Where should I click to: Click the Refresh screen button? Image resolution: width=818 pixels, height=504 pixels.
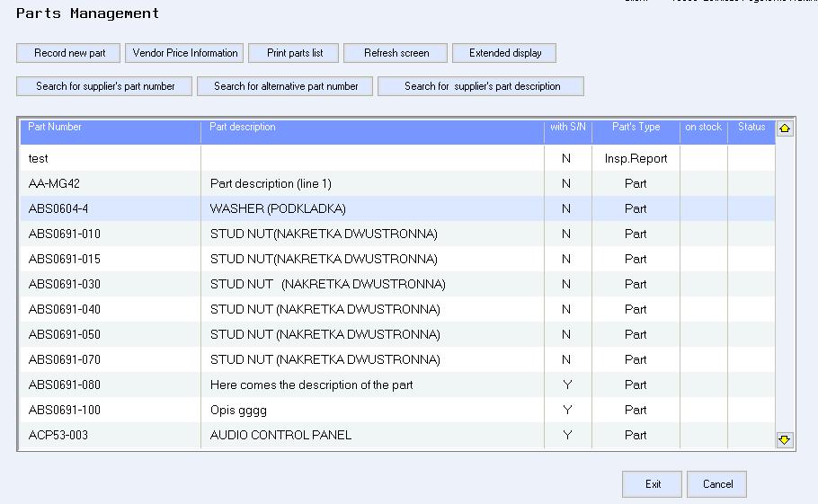coord(396,53)
